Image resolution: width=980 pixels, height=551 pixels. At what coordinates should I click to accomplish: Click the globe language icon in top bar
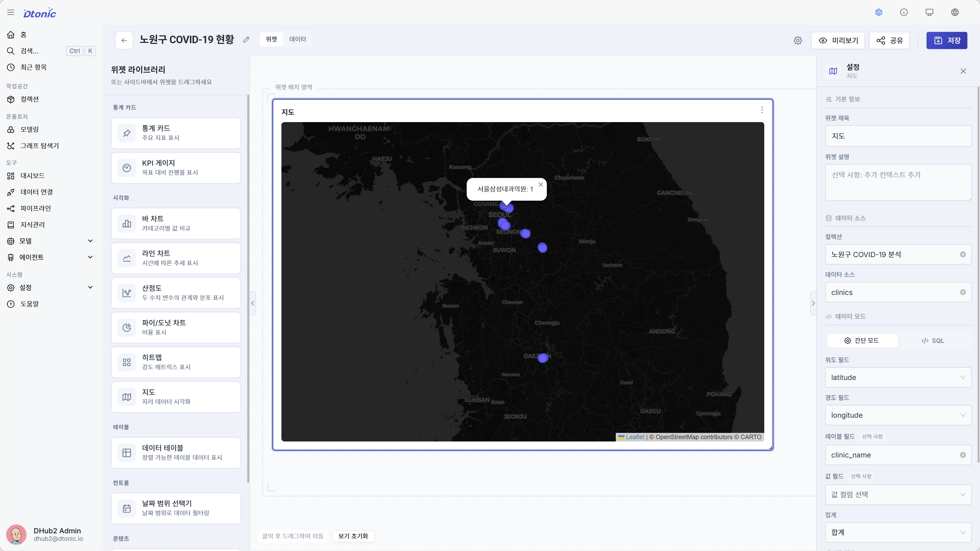point(954,12)
